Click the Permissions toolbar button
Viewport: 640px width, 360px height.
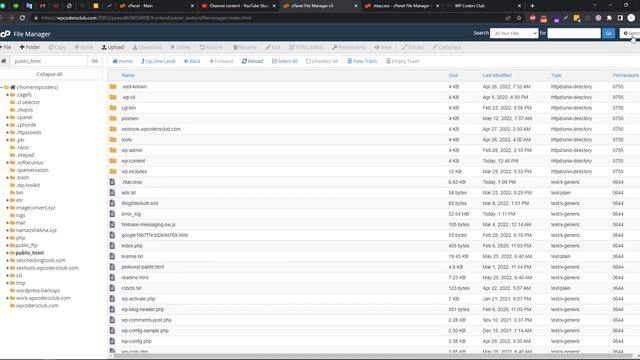(x=349, y=47)
